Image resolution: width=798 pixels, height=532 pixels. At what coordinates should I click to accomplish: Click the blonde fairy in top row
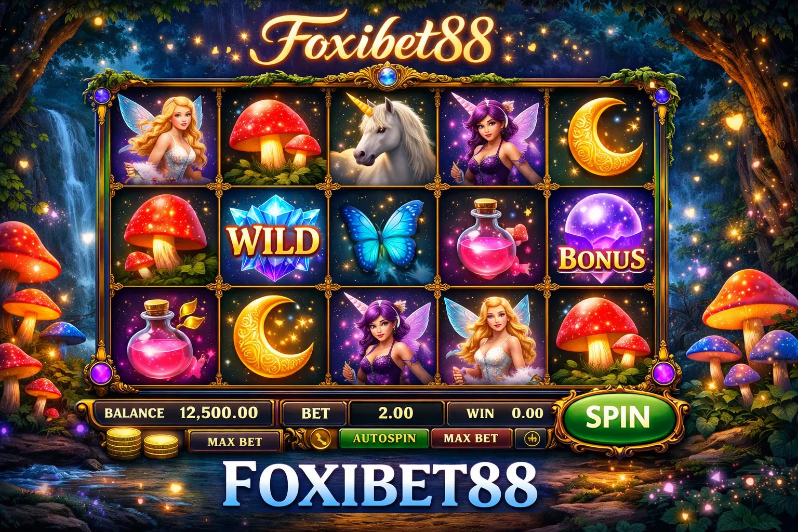coord(164,138)
